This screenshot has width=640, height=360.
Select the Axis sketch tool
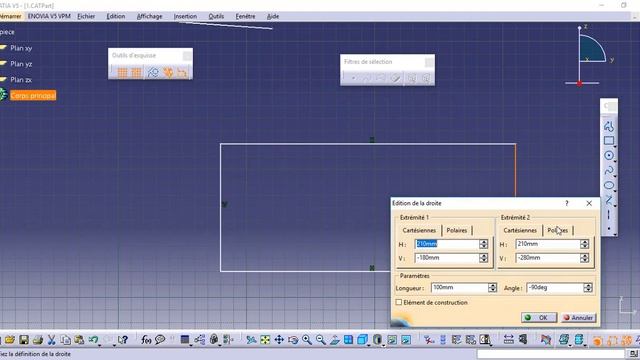[609, 215]
